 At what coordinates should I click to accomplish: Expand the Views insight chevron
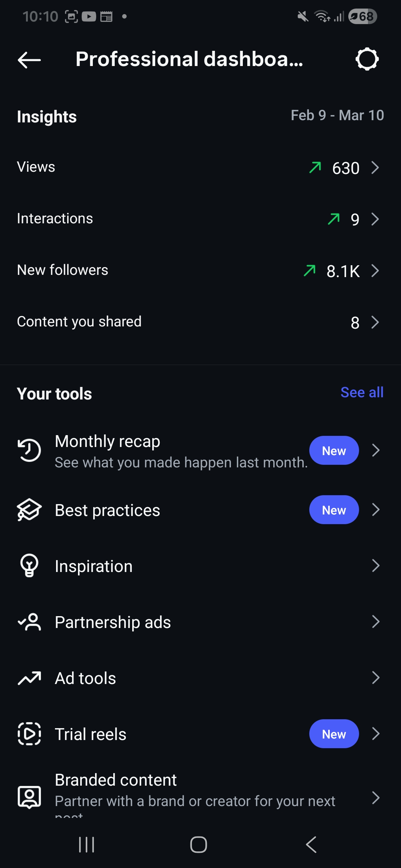375,168
